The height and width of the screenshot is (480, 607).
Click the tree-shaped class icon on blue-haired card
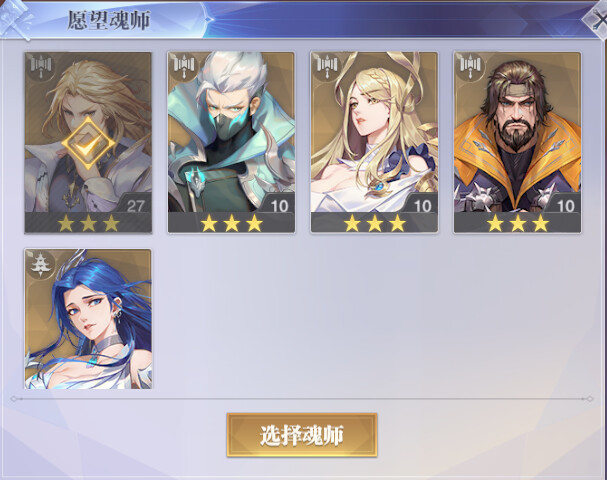click(41, 264)
